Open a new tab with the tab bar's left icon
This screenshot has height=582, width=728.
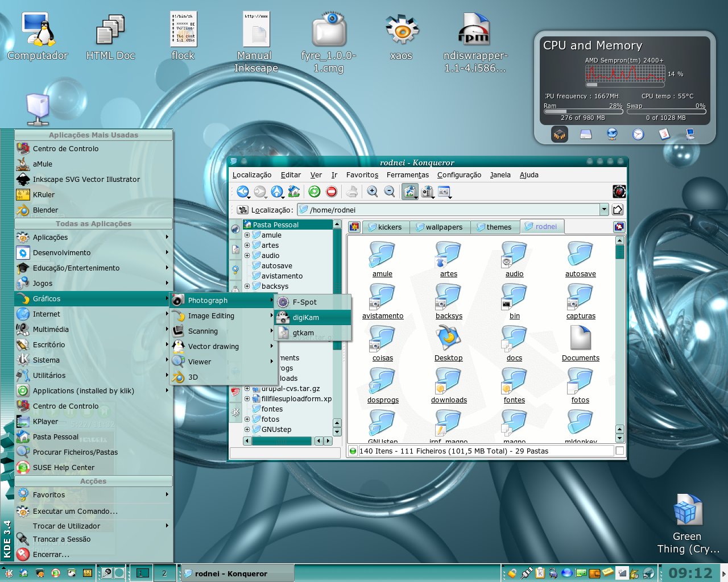coord(354,227)
